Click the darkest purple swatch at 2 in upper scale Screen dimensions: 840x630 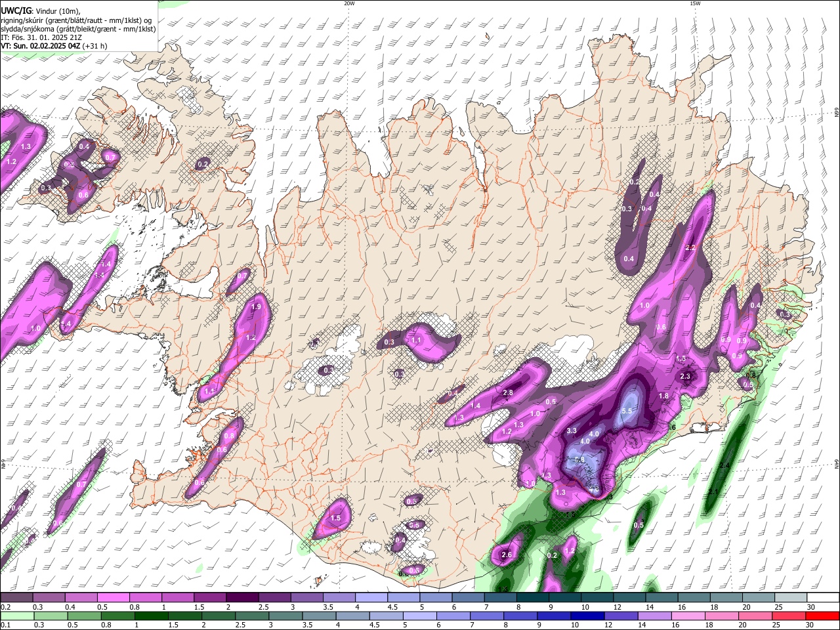pyautogui.click(x=241, y=598)
